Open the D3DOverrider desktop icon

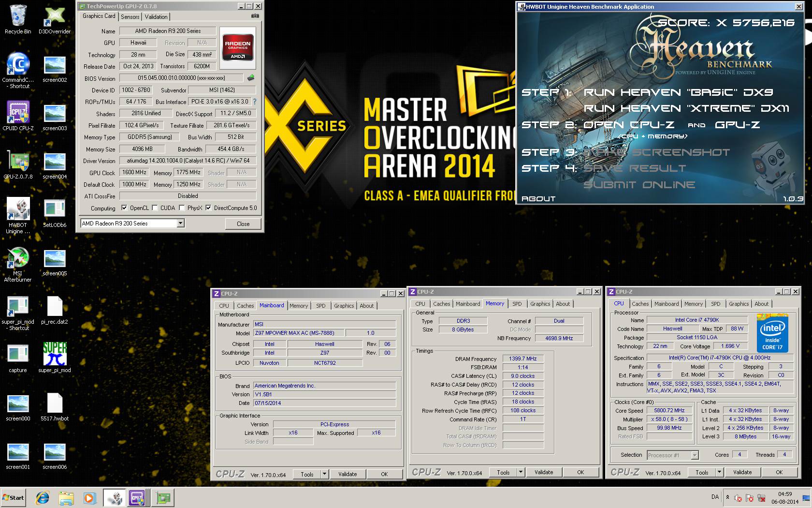point(55,19)
